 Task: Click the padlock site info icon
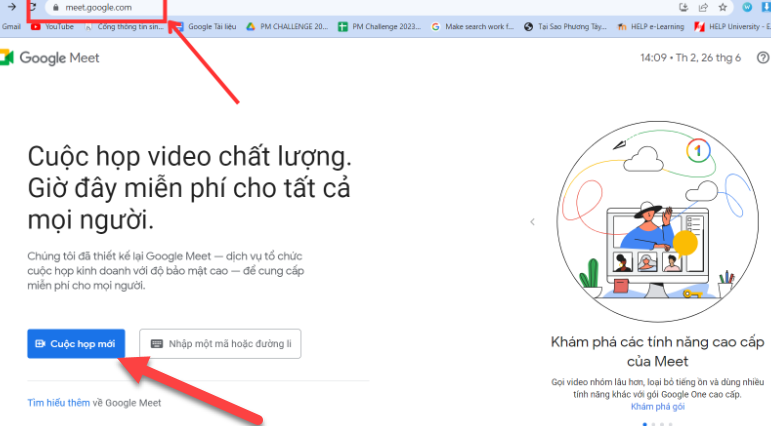point(56,7)
